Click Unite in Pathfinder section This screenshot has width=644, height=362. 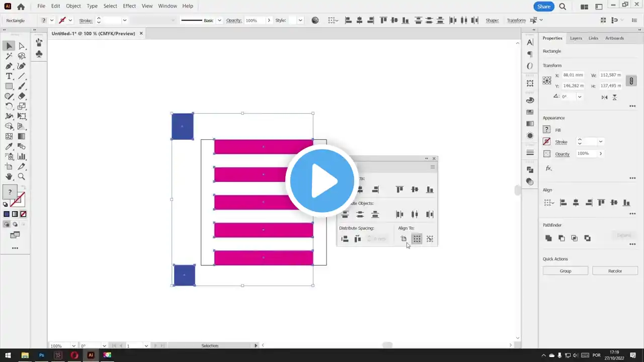pyautogui.click(x=548, y=238)
